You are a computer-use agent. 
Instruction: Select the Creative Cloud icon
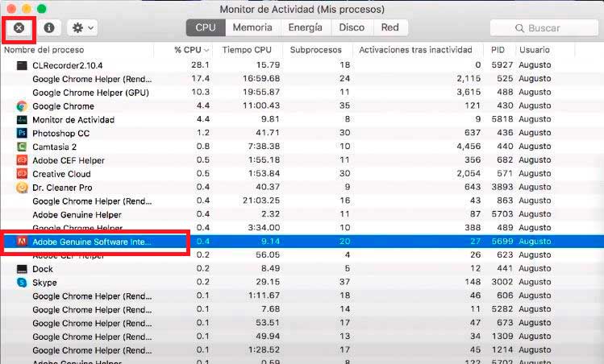(x=22, y=174)
